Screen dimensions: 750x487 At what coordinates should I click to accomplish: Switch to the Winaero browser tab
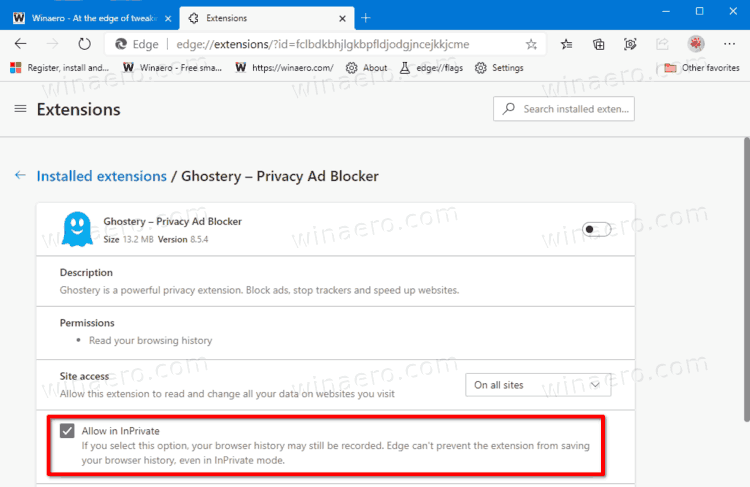(x=89, y=18)
